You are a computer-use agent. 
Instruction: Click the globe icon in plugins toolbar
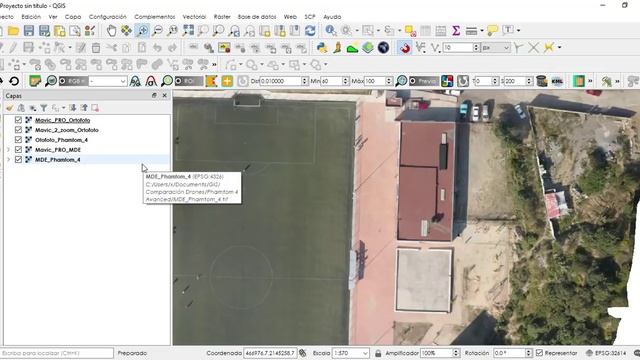tap(383, 48)
